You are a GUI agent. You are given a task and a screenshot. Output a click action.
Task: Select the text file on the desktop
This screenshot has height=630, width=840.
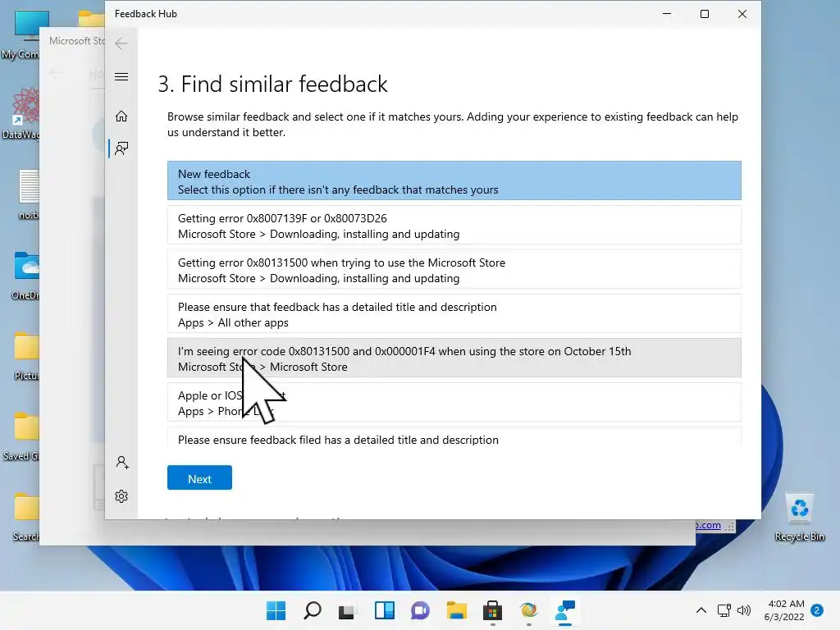[x=29, y=194]
